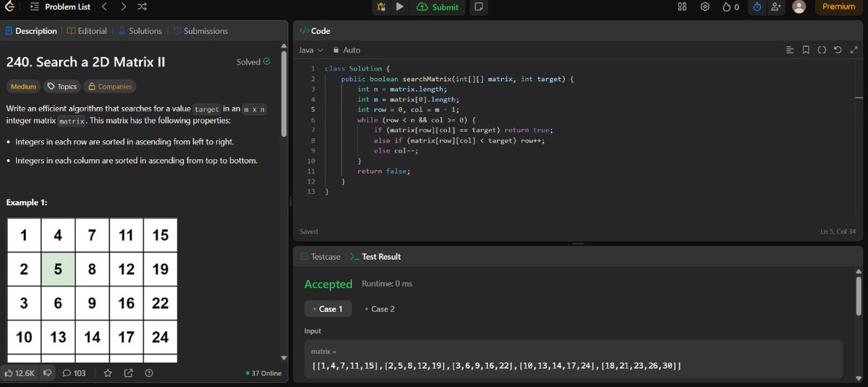The image size is (868, 387).
Task: Maximize the editor fullscreen icon
Action: click(854, 50)
